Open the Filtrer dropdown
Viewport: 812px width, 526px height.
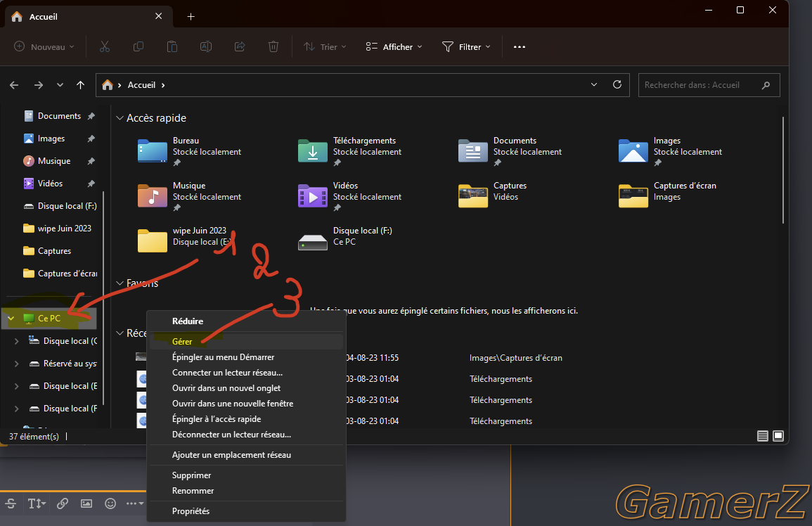point(466,46)
